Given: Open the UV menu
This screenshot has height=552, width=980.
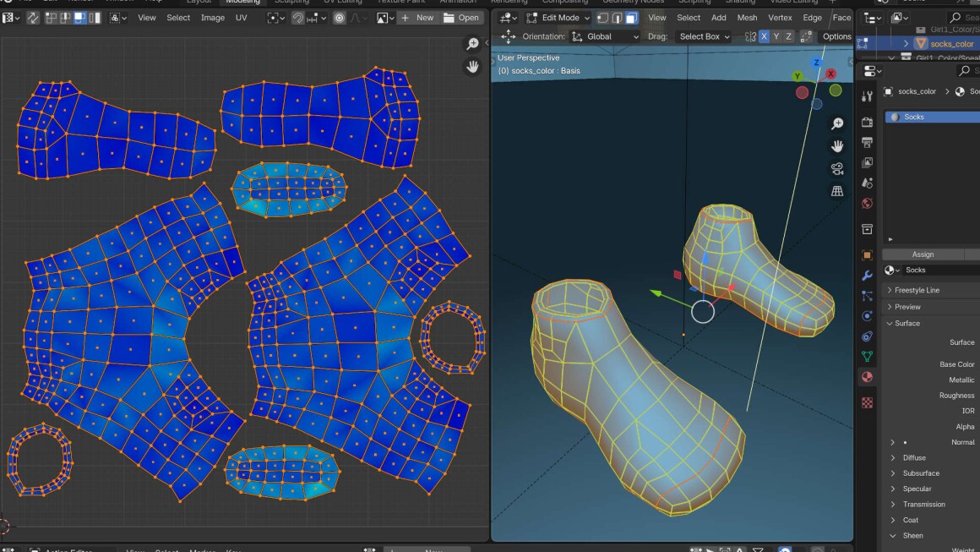Looking at the screenshot, I should coord(242,18).
